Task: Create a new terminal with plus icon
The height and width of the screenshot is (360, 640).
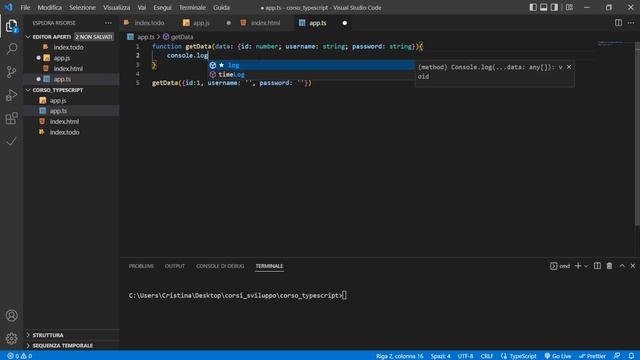Action: click(578, 266)
